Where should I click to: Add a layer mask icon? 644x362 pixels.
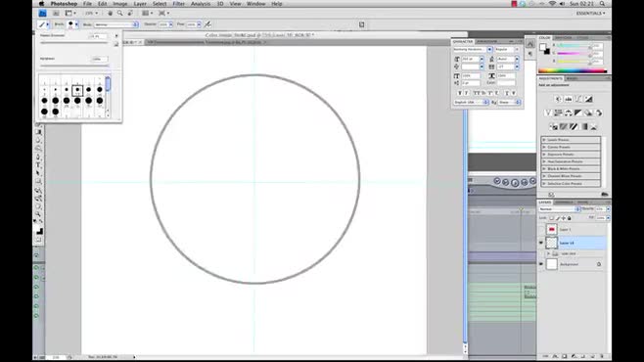tap(565, 357)
